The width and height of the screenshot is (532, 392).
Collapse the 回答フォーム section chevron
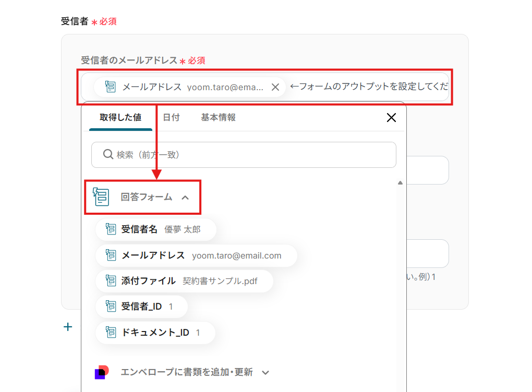tap(185, 198)
